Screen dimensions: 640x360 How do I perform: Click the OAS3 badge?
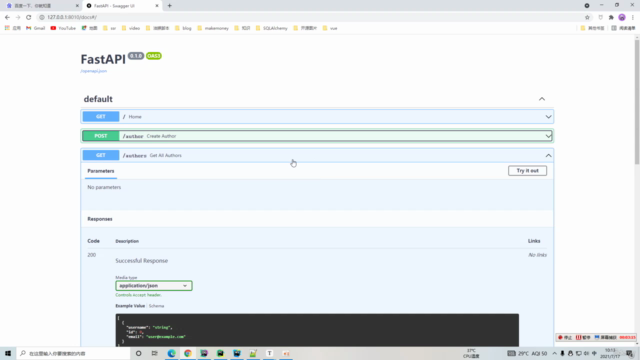[154, 56]
